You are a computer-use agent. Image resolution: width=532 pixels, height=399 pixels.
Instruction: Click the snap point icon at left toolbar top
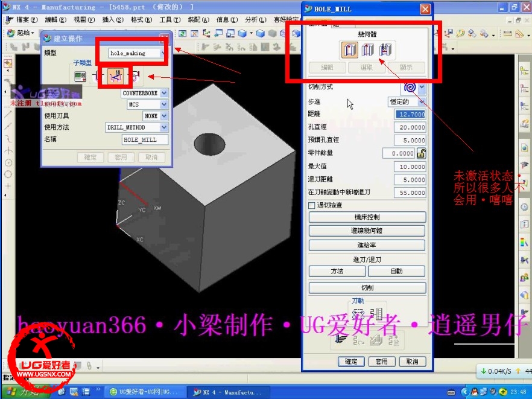7,63
